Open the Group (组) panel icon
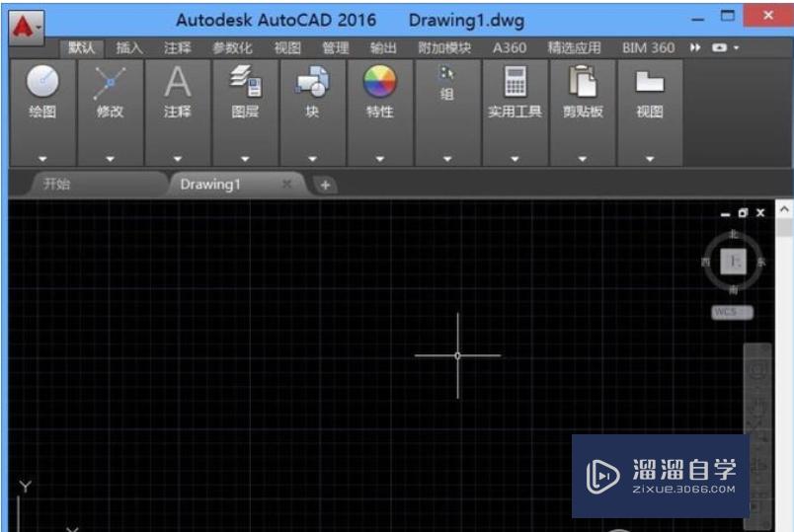Screen dimensions: 794x532 pyautogui.click(x=446, y=74)
